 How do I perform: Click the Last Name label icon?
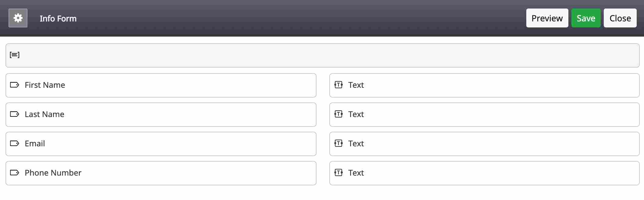point(15,114)
